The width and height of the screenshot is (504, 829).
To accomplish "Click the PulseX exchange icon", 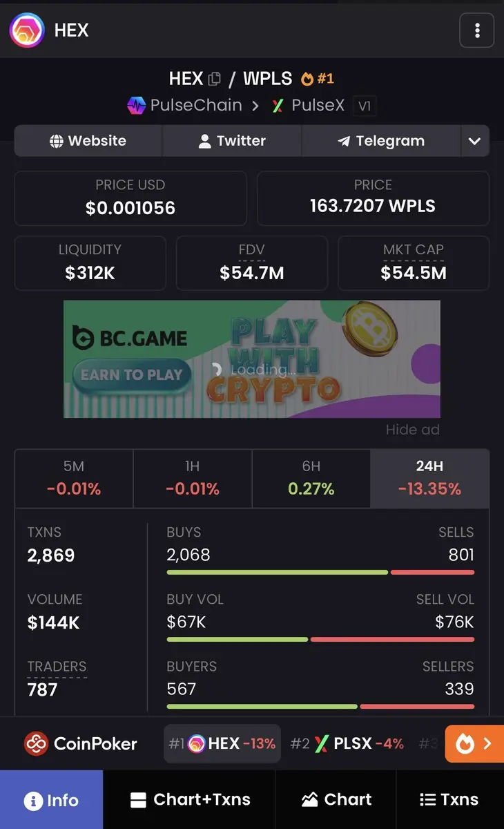I will [278, 106].
